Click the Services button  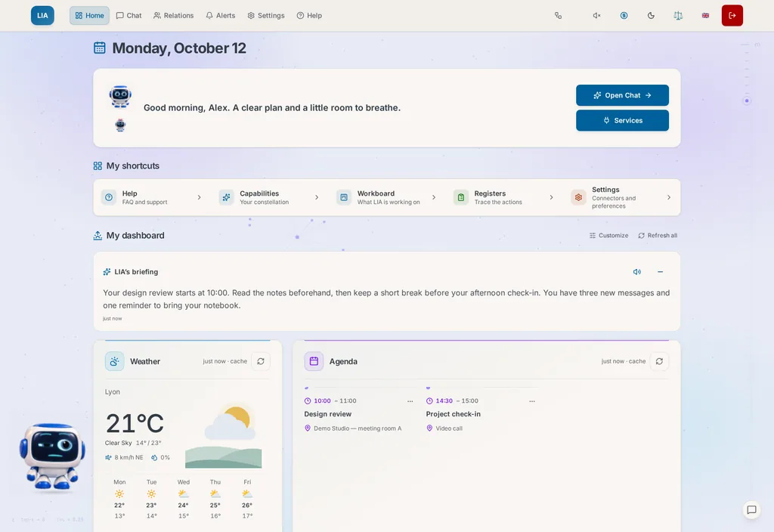pos(622,120)
